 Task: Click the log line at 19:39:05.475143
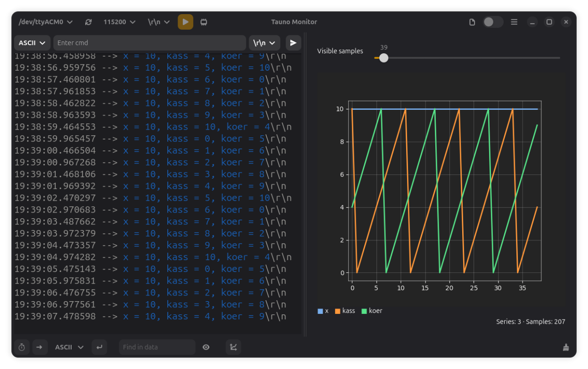150,269
